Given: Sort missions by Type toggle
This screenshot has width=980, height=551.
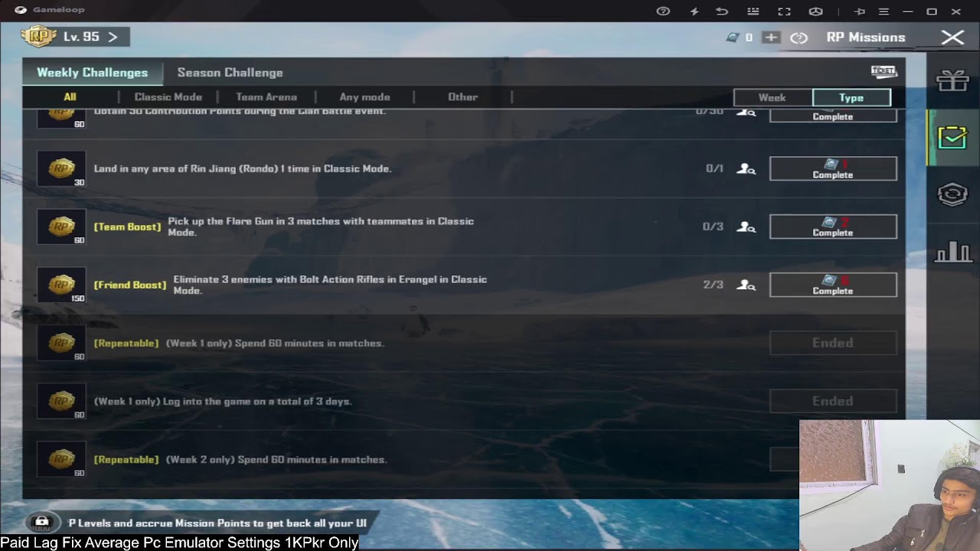Looking at the screenshot, I should pos(851,98).
